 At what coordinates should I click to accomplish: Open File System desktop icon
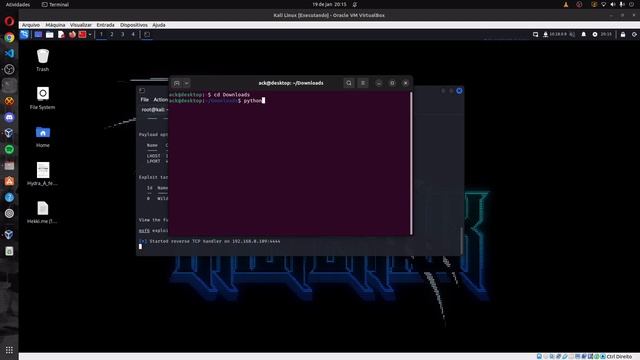(x=42, y=98)
